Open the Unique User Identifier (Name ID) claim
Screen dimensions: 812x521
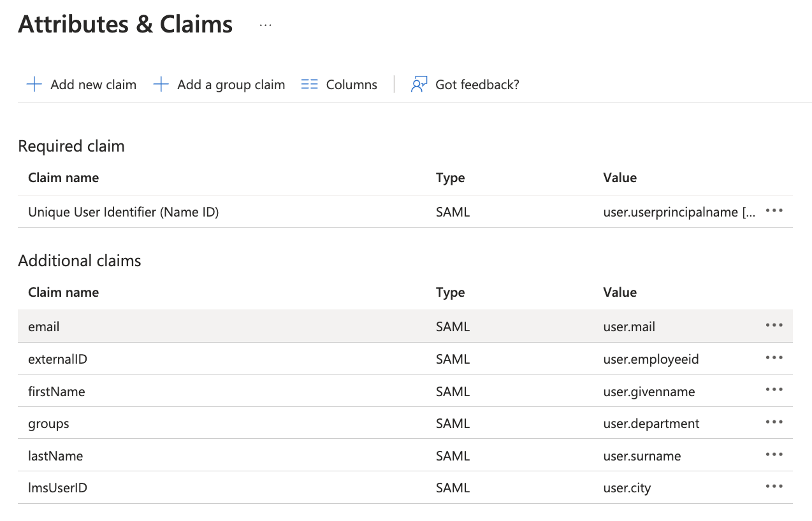click(123, 212)
